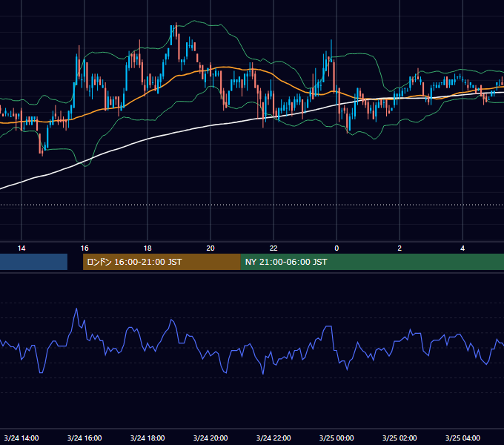Screen dimensions: 504x445
Task: Click the 3/25 02:00 date label
Action: pyautogui.click(x=399, y=438)
